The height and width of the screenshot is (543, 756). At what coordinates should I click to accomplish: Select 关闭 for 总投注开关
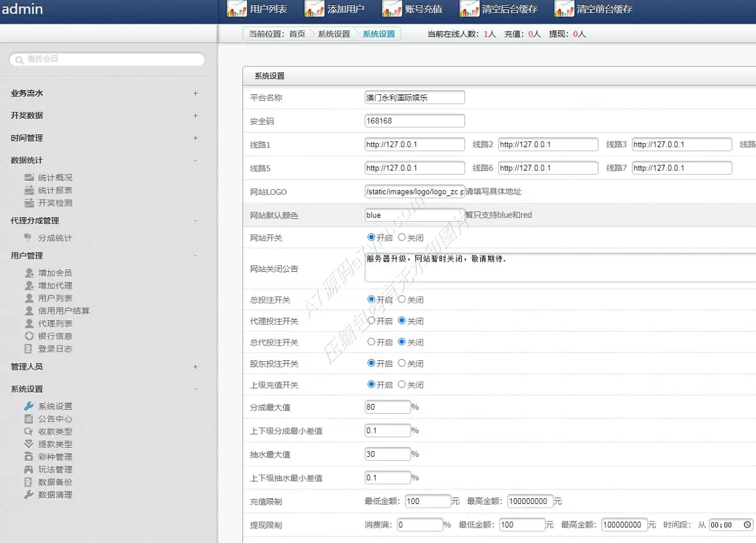[x=402, y=299]
